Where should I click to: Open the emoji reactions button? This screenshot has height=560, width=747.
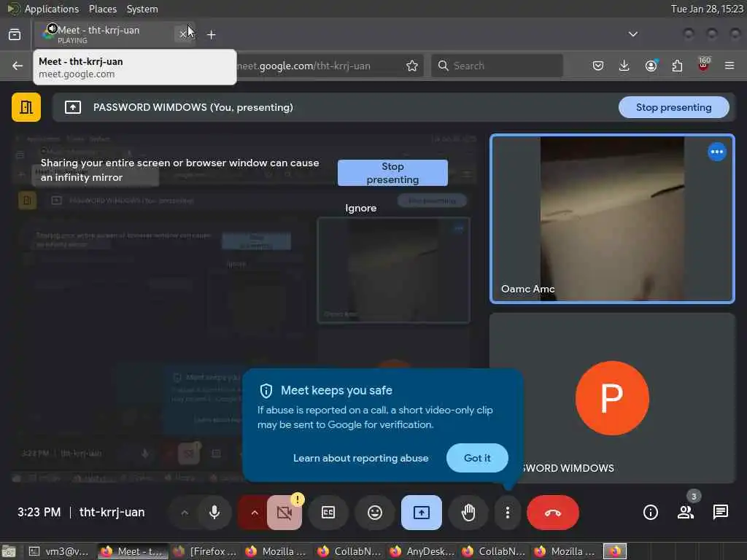click(375, 513)
